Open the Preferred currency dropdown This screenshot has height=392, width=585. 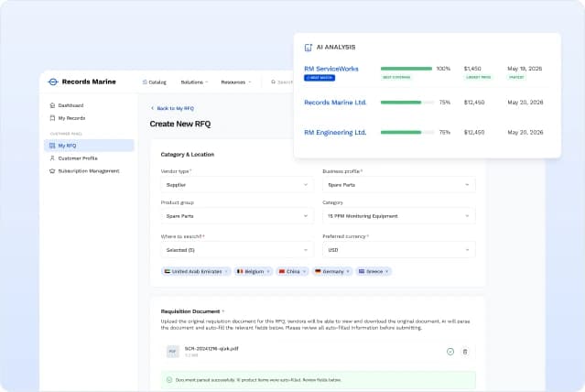tap(399, 250)
